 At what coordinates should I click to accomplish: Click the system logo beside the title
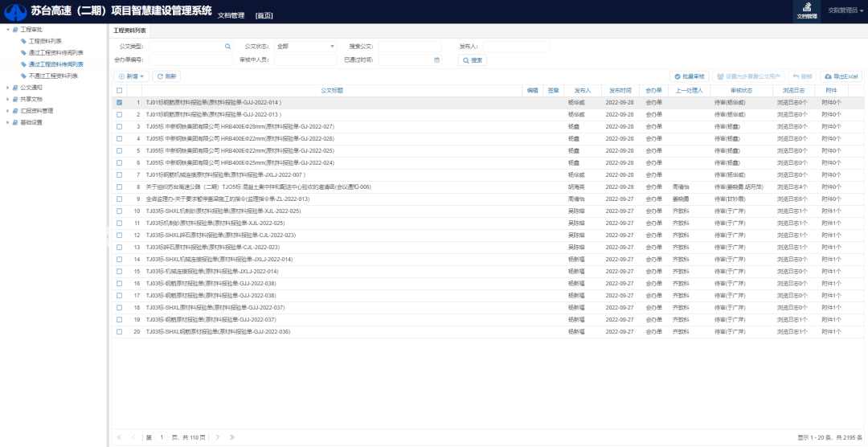15,11
